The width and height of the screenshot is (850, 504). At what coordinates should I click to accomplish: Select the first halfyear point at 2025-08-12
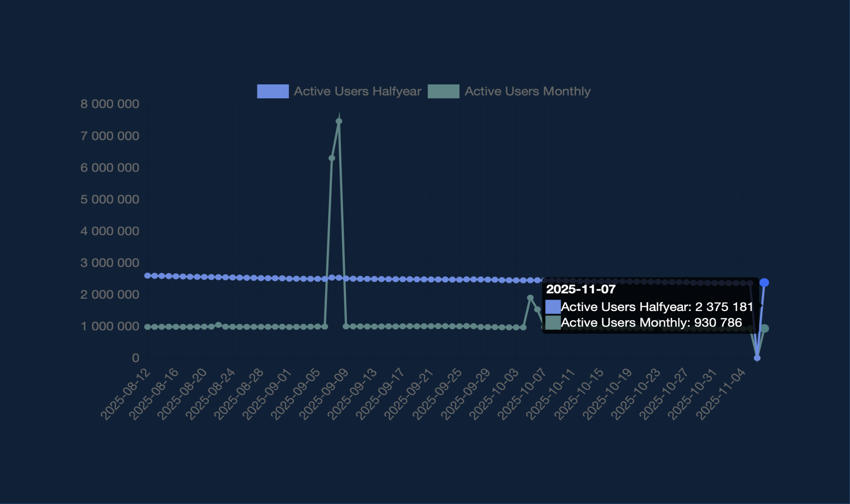(148, 276)
